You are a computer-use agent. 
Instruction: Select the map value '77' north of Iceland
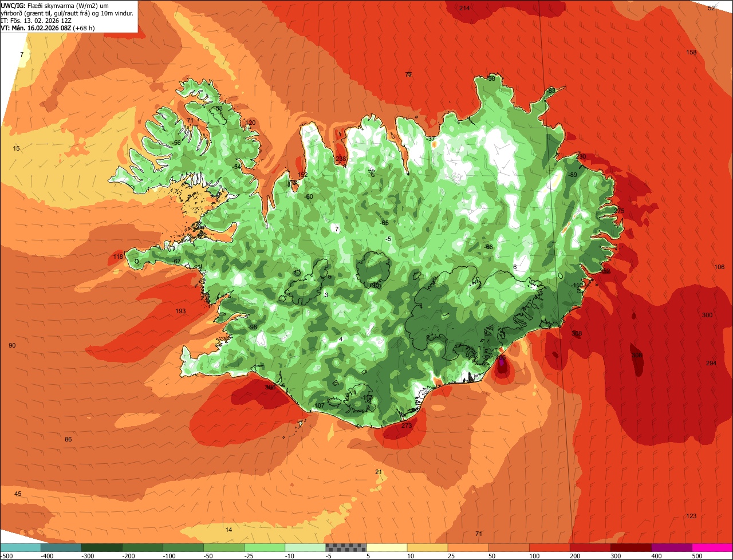pos(408,74)
